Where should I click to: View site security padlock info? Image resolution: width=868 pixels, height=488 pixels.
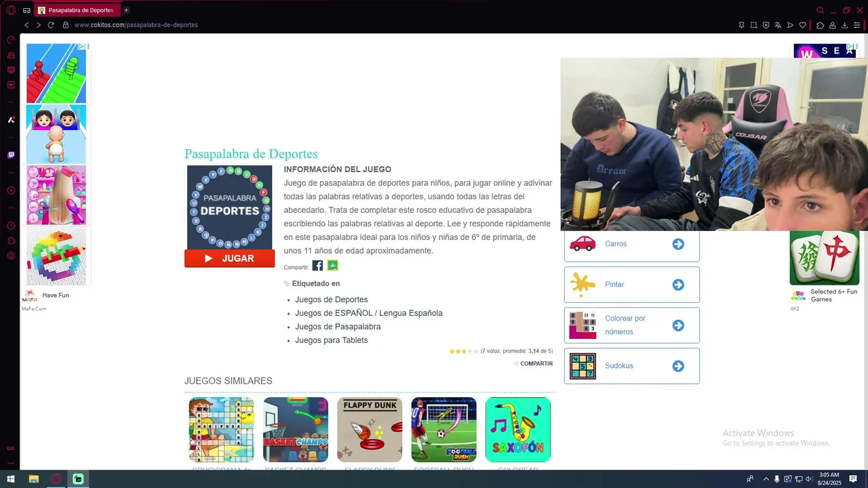[66, 25]
